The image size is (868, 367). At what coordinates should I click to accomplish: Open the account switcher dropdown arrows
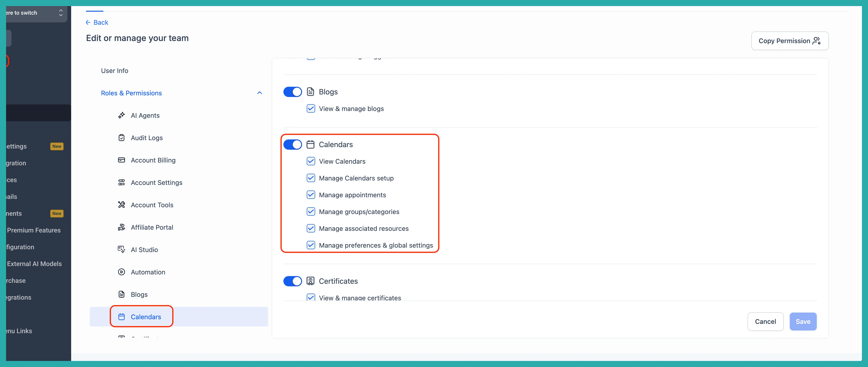click(x=61, y=13)
